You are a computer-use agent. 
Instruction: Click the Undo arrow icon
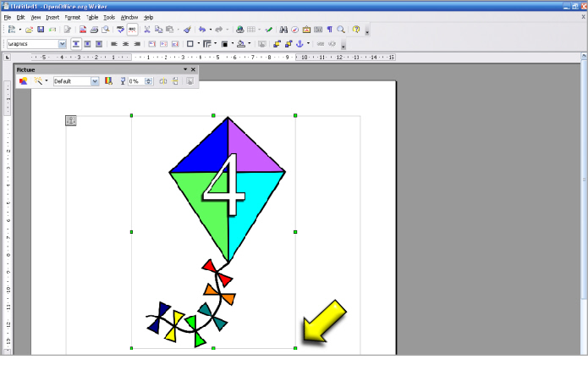(x=202, y=30)
